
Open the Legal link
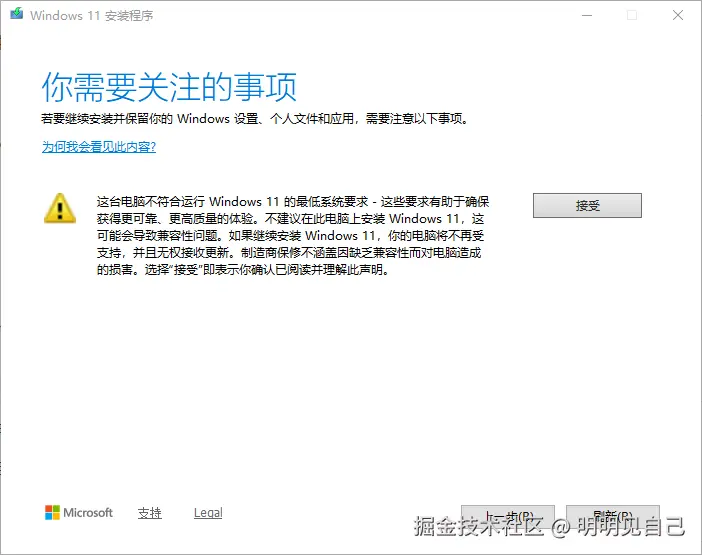pos(208,513)
